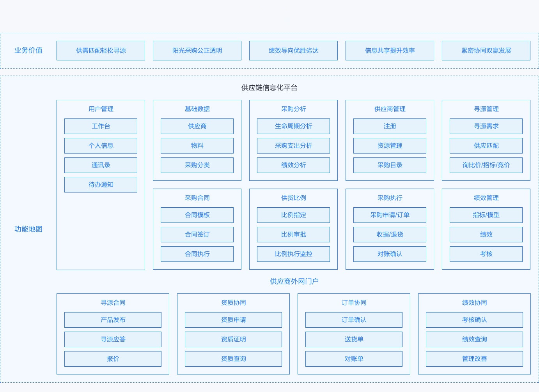
Task: Click the 供货比例 group title
Action: click(x=293, y=198)
